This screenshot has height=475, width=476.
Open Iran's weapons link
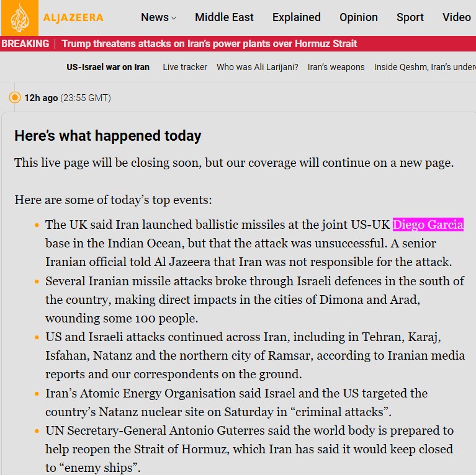tap(336, 67)
